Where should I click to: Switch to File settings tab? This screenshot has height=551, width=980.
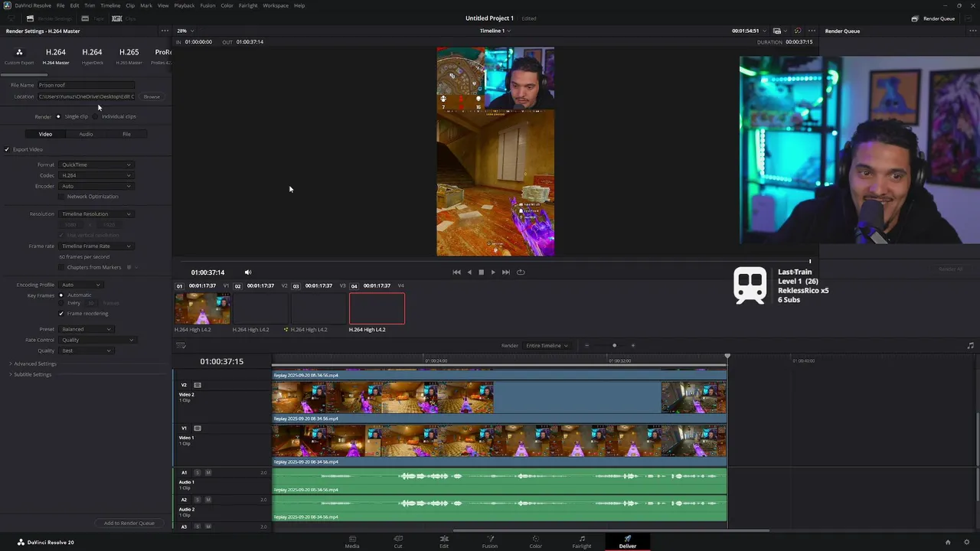pyautogui.click(x=126, y=134)
